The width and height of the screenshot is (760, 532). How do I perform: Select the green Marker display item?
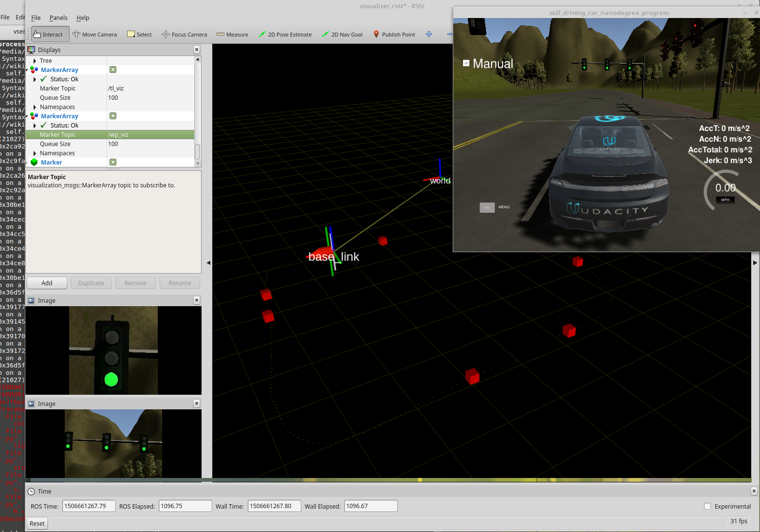tap(52, 163)
